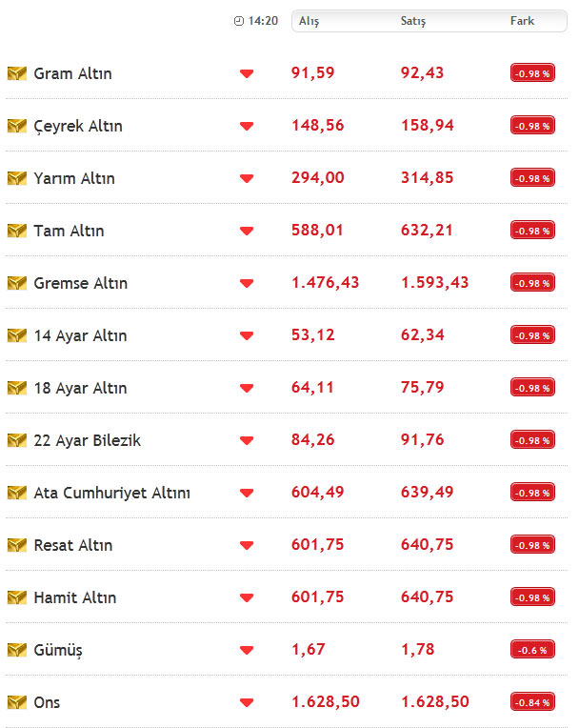Click the gold icon next to Çeyrek Altın
This screenshot has height=728, width=579.
point(17,126)
